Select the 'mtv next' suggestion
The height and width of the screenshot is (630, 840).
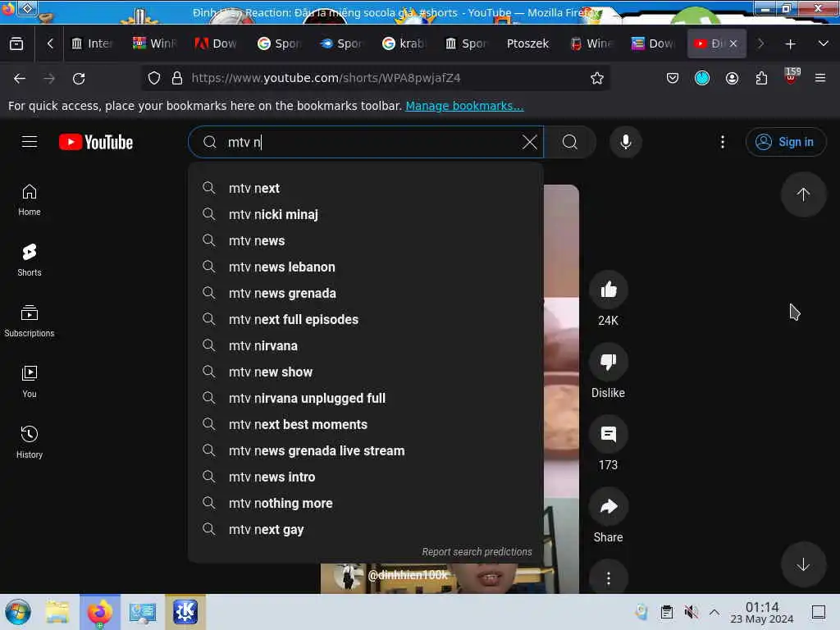tap(365, 188)
